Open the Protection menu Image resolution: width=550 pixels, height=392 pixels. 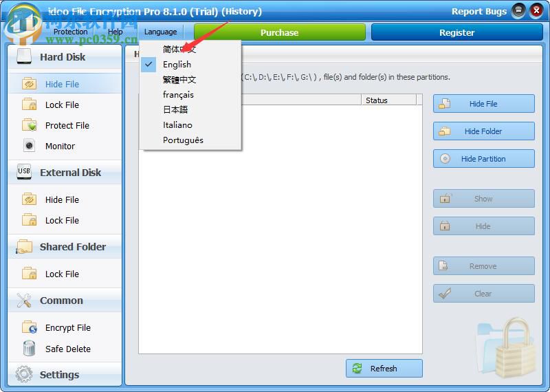tap(71, 32)
